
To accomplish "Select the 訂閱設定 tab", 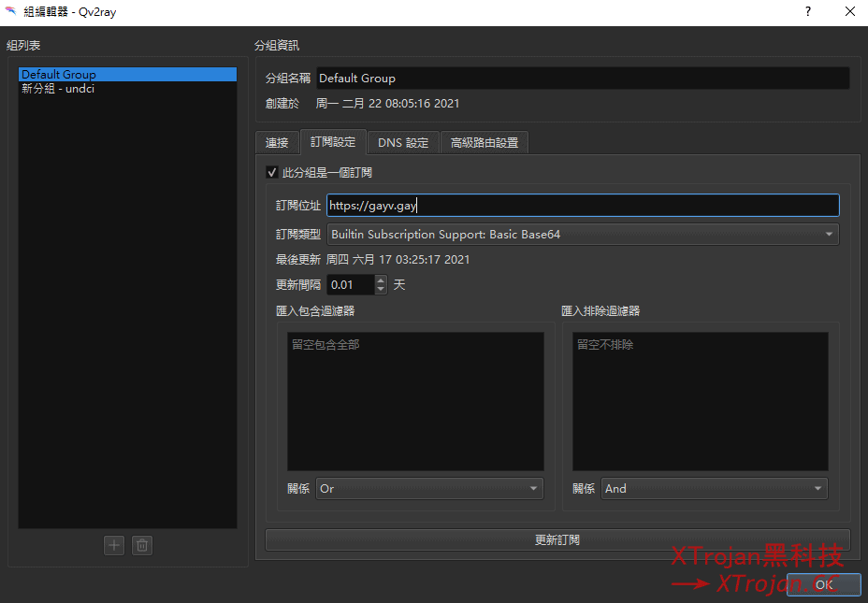I will point(335,142).
